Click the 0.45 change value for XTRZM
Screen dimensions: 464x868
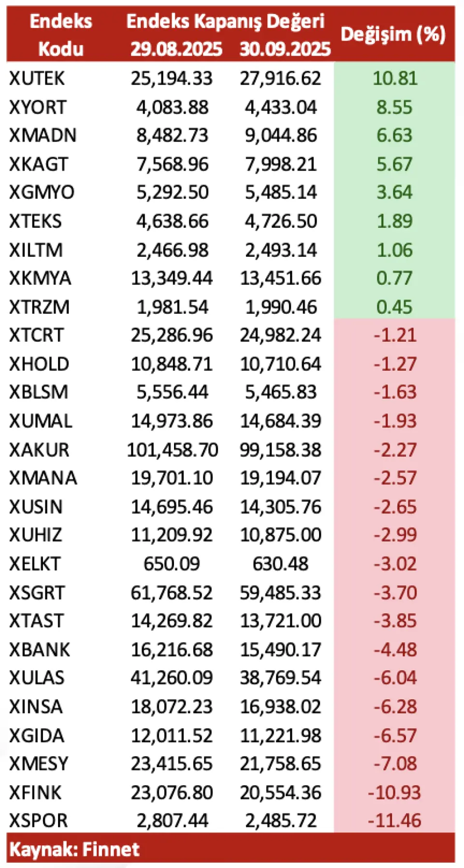tap(394, 307)
